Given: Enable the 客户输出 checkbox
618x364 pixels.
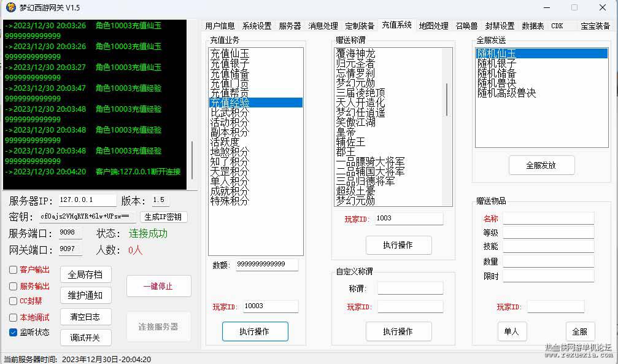Looking at the screenshot, I should [13, 269].
